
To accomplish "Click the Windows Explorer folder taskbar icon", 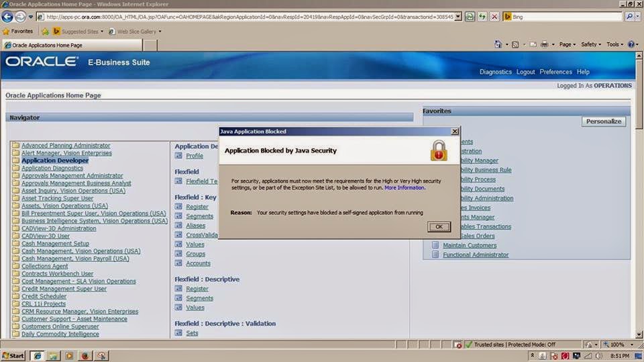I will coord(53,356).
